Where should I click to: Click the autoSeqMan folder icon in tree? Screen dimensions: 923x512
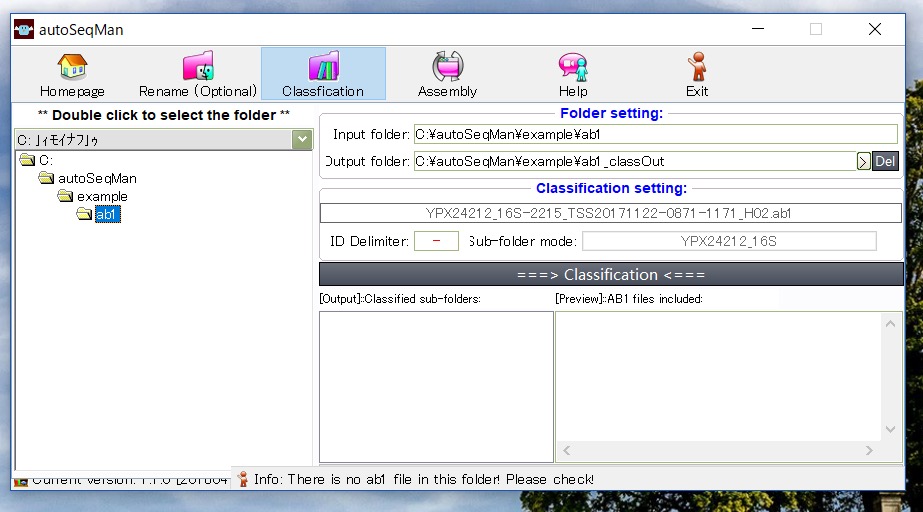[47, 178]
